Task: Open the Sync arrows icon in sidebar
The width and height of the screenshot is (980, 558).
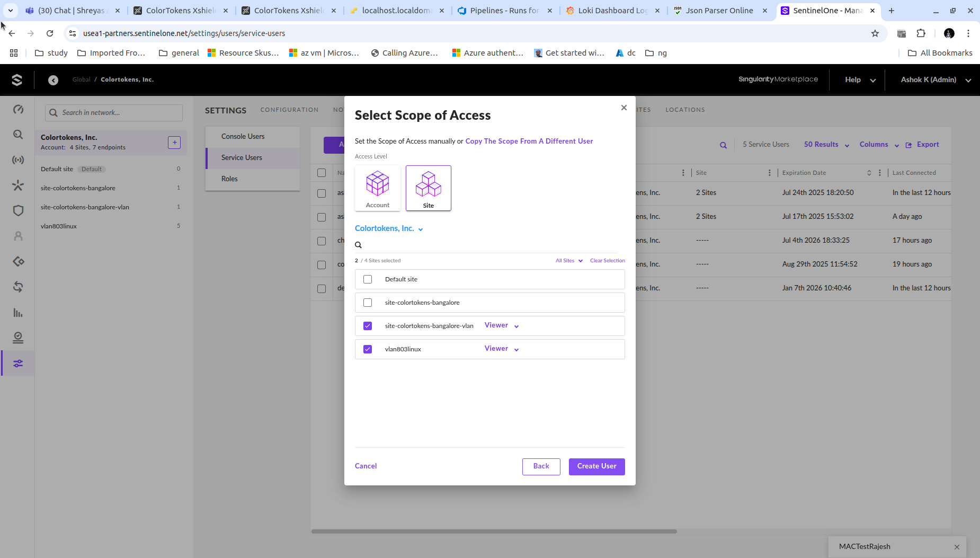Action: pyautogui.click(x=17, y=287)
